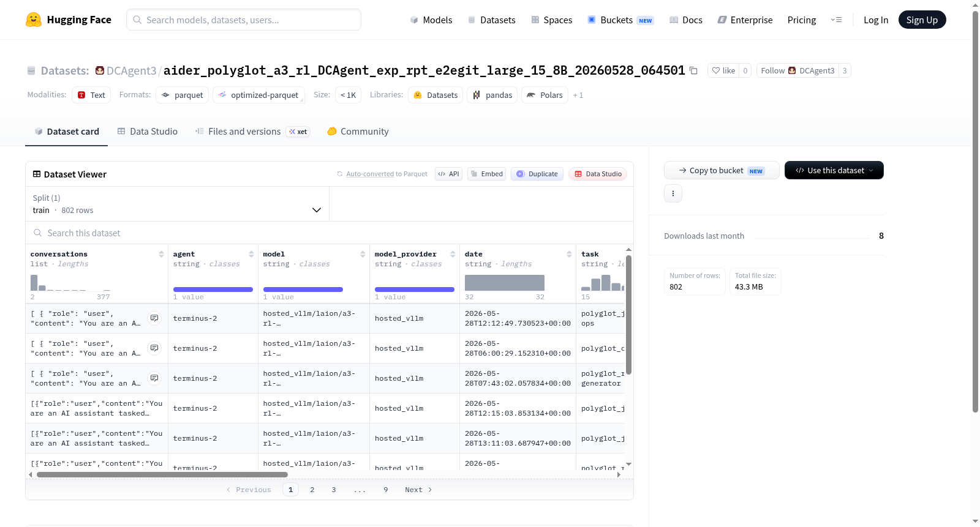
Task: Select the Polars library tag
Action: point(545,95)
